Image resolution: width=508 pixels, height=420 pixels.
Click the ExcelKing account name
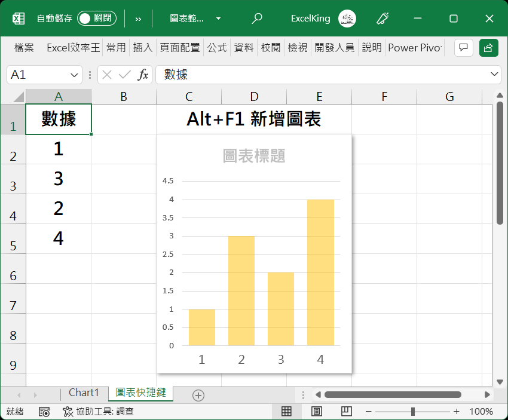pos(310,19)
